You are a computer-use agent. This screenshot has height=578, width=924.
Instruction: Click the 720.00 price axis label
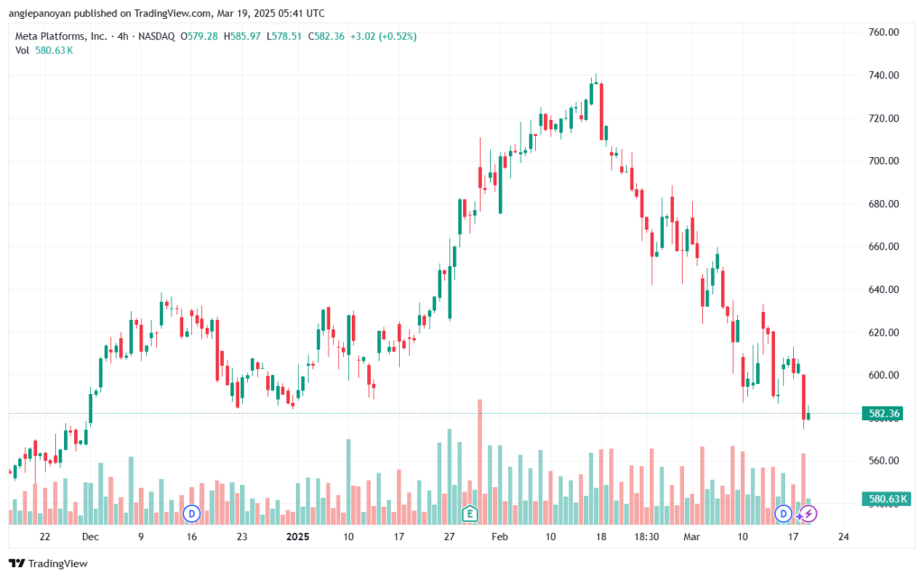point(883,118)
